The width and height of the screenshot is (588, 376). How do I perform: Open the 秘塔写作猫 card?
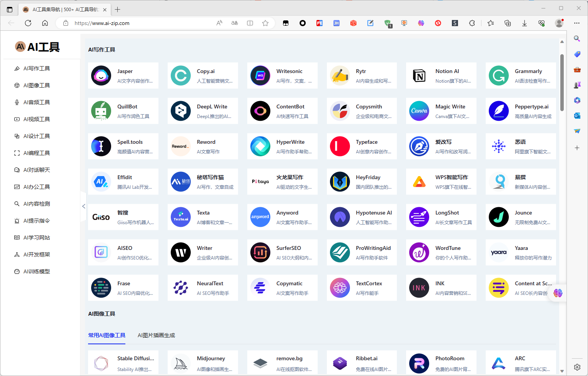tap(203, 182)
